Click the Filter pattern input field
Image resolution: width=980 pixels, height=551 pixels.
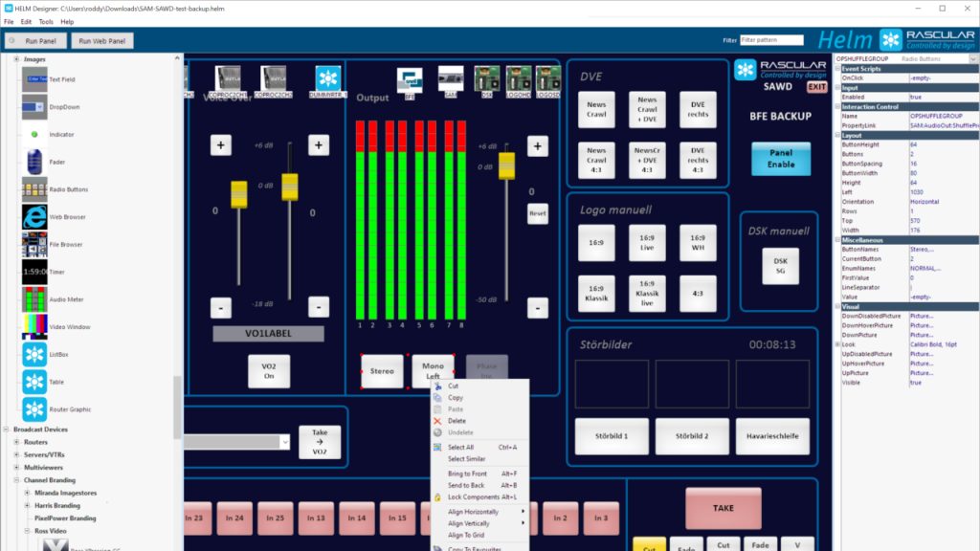[x=771, y=40]
